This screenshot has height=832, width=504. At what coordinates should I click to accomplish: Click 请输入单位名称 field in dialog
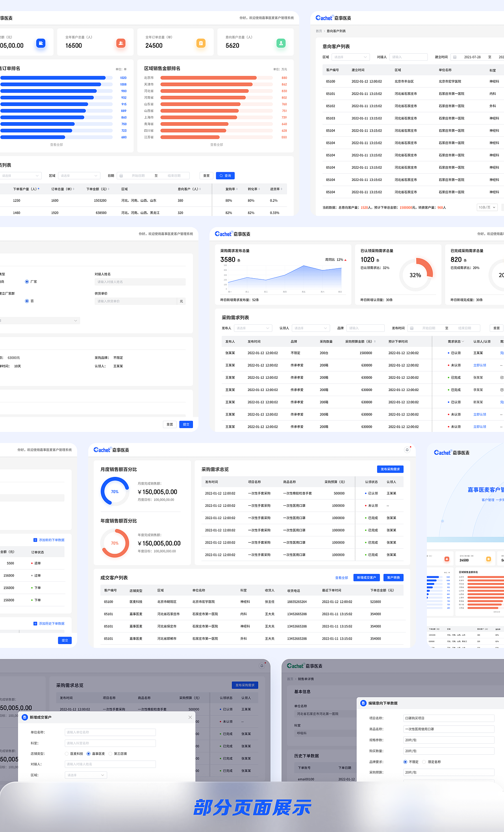tap(110, 732)
